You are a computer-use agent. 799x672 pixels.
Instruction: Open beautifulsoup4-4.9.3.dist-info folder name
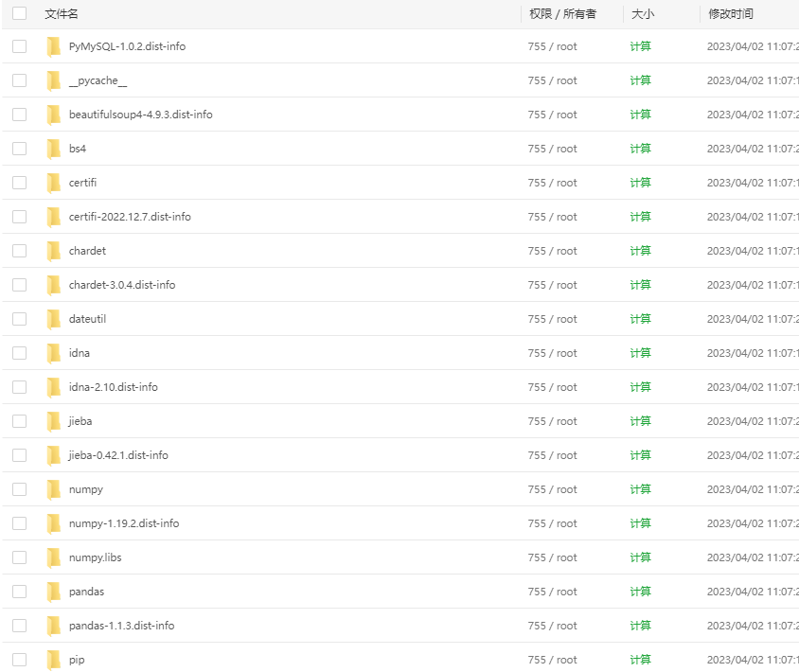click(141, 115)
